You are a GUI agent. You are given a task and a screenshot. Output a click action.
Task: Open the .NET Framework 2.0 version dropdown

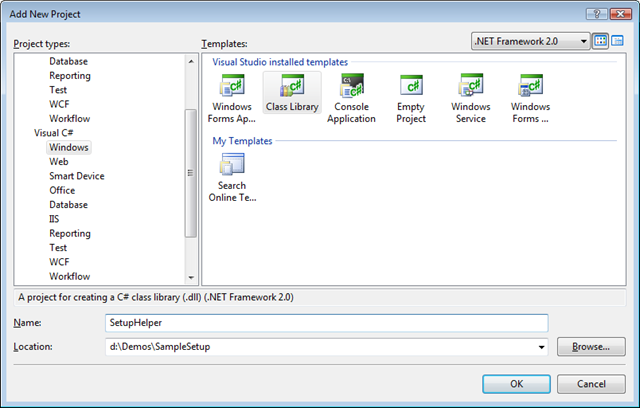click(530, 41)
